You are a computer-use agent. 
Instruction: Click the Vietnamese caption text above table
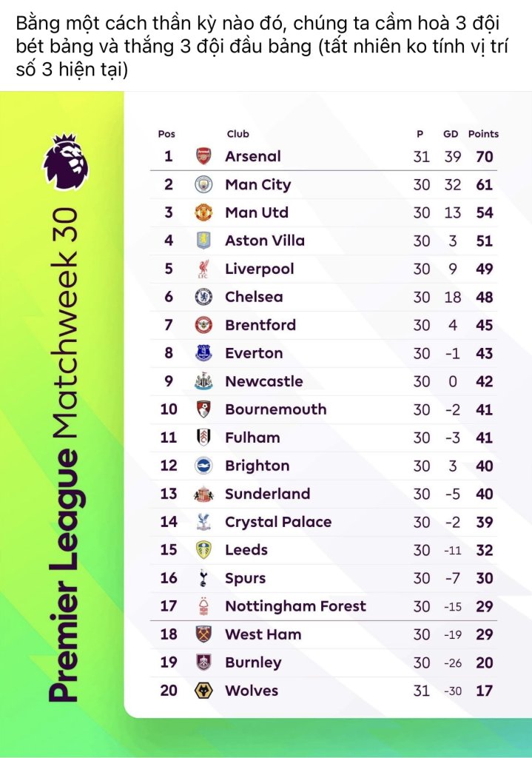[x=262, y=47]
